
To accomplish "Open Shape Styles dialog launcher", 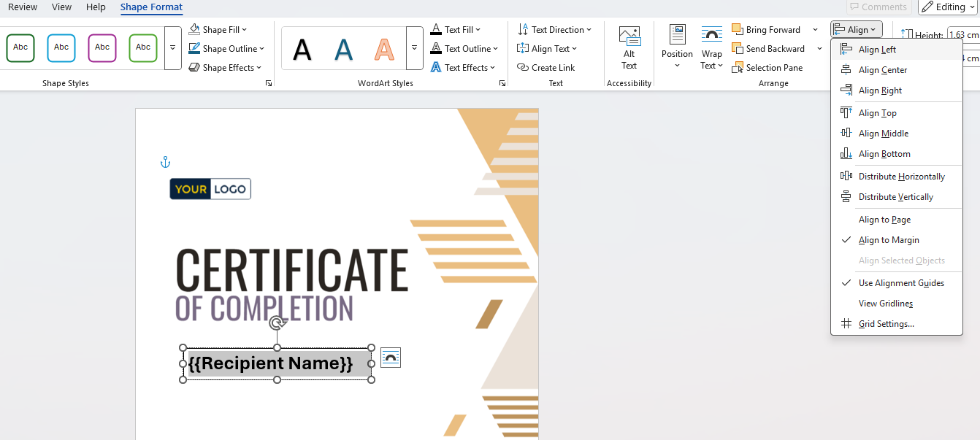I will tap(269, 83).
